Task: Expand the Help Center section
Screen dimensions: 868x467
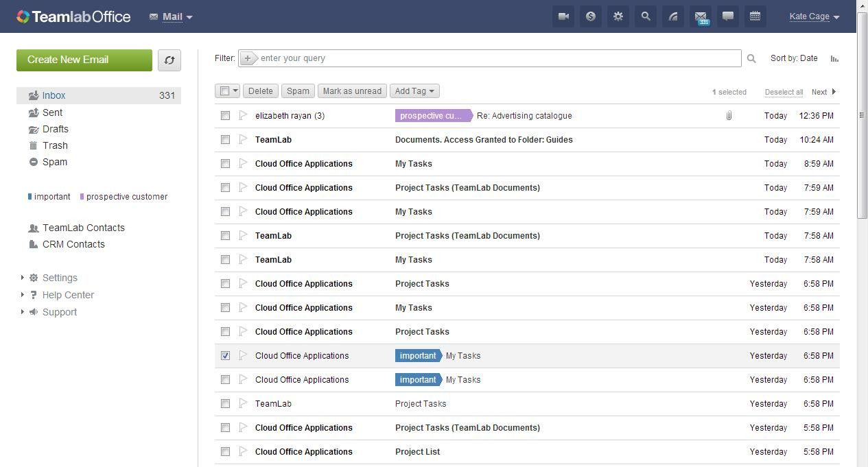Action: click(23, 295)
